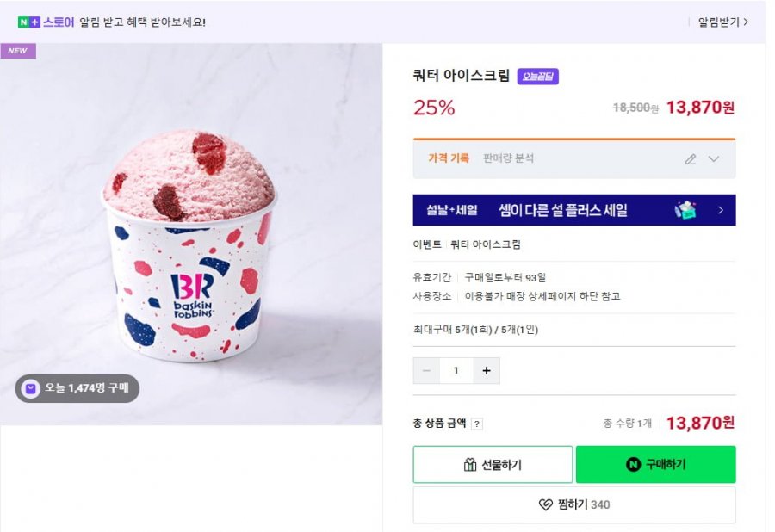The image size is (775, 532).
Task: Expand the 가격 기록 panel chevron
Action: pyautogui.click(x=714, y=159)
